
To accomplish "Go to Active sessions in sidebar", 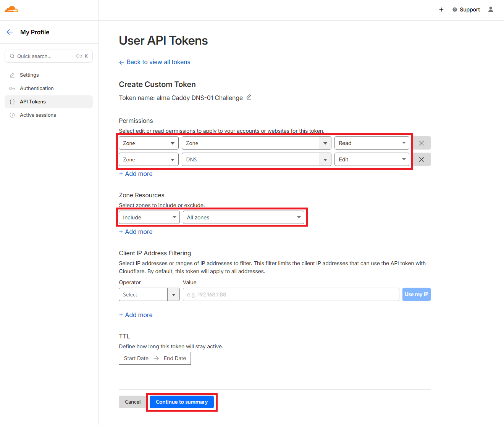I will click(x=38, y=115).
